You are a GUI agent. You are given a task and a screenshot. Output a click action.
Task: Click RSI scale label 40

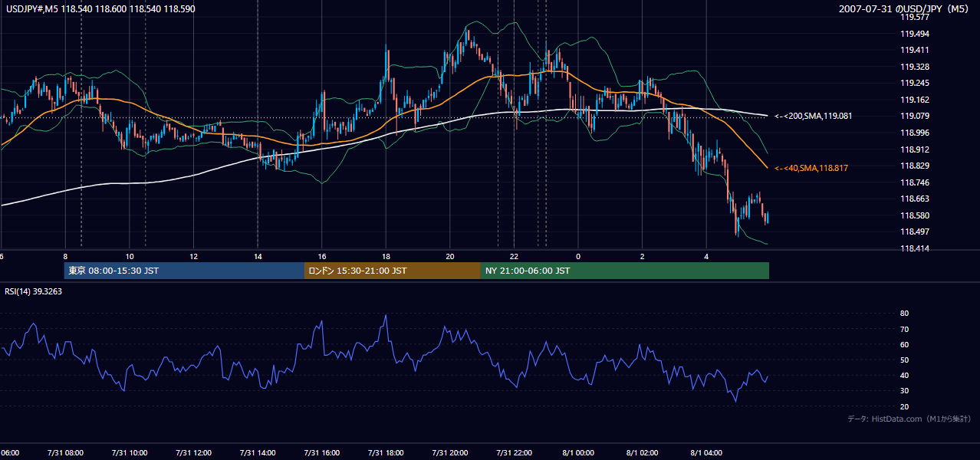904,375
